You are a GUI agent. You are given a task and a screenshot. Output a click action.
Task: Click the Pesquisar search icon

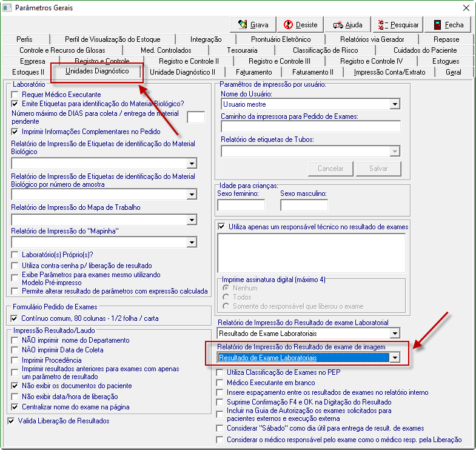pyautogui.click(x=381, y=25)
